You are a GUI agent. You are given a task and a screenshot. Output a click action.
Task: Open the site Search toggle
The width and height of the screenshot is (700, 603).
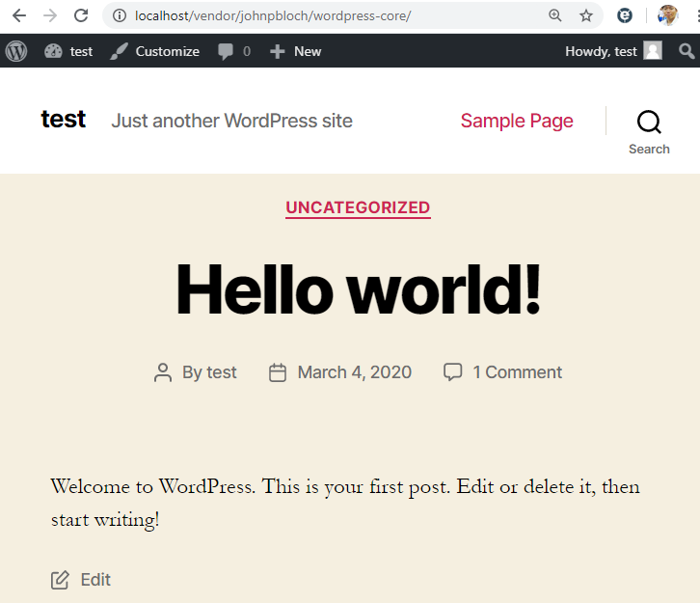click(649, 130)
